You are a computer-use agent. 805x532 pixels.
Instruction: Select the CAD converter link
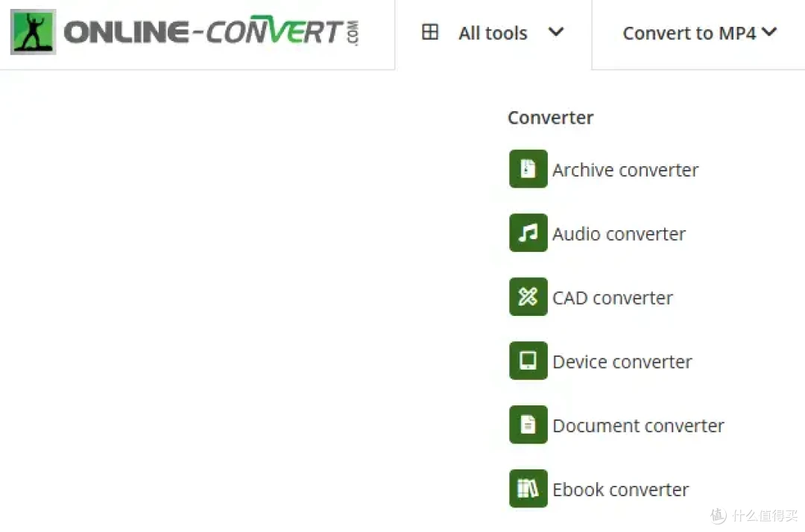tap(613, 298)
